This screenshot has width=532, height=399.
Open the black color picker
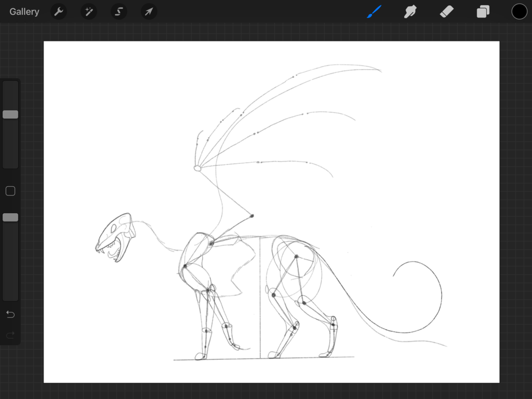click(519, 12)
